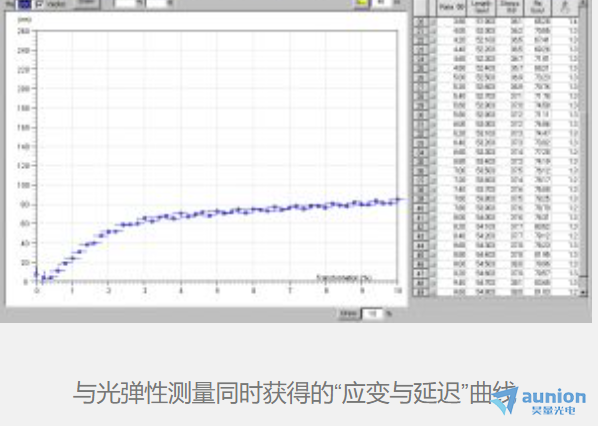Click the pencil icon column header
This screenshot has width=598, height=426.
(x=565, y=8)
